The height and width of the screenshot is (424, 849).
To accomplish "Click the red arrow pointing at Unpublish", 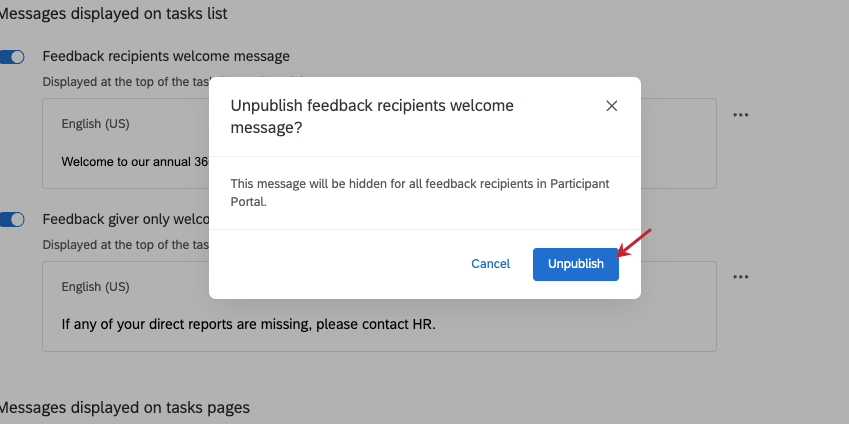I will (635, 244).
